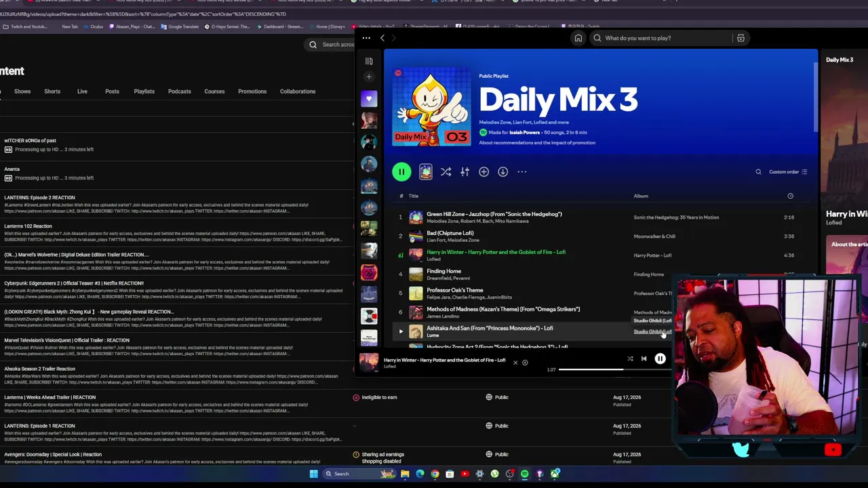Select Methods of Madness track
The width and height of the screenshot is (868, 488).
pyautogui.click(x=503, y=309)
